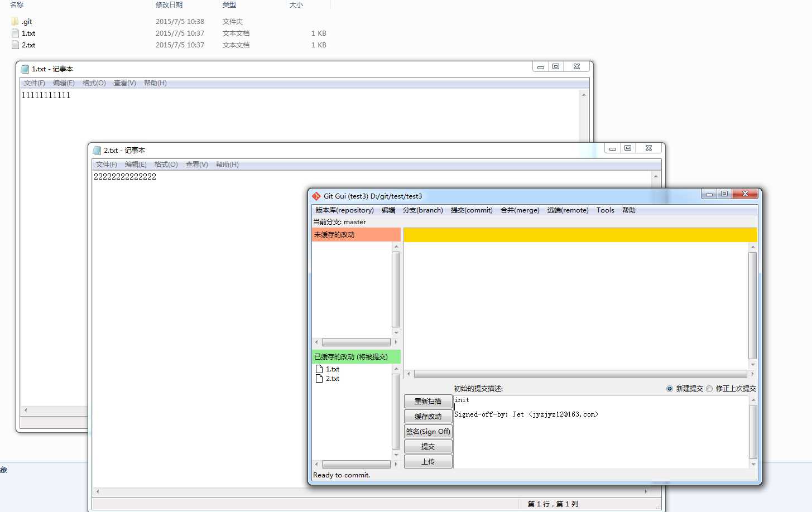Click the 2015/7/5 10:38 date cell
Image resolution: width=812 pixels, height=512 pixels.
pyautogui.click(x=180, y=22)
